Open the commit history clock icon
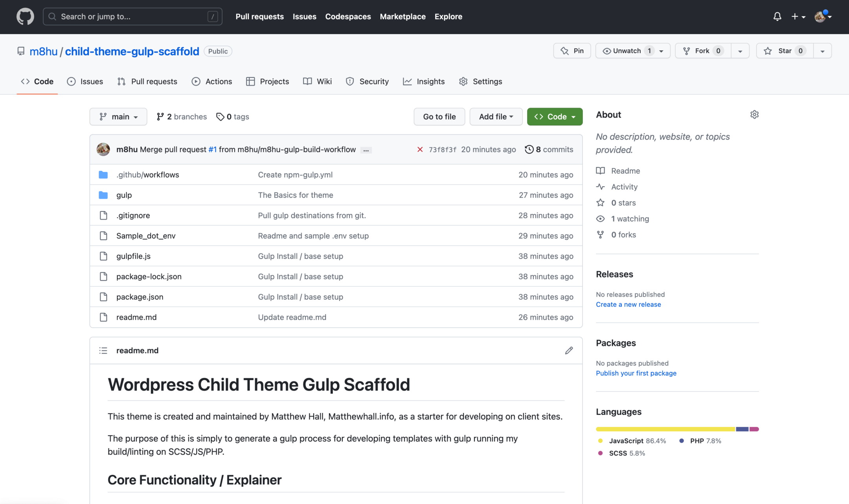Image resolution: width=849 pixels, height=504 pixels. tap(529, 149)
